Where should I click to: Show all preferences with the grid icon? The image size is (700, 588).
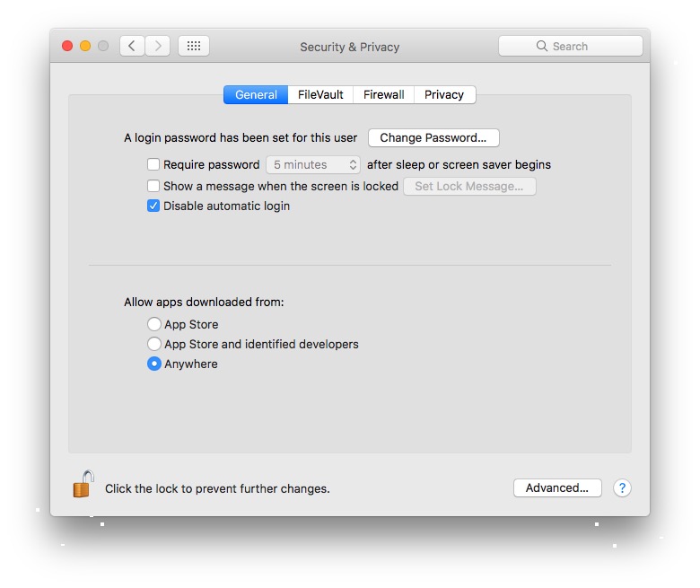193,46
